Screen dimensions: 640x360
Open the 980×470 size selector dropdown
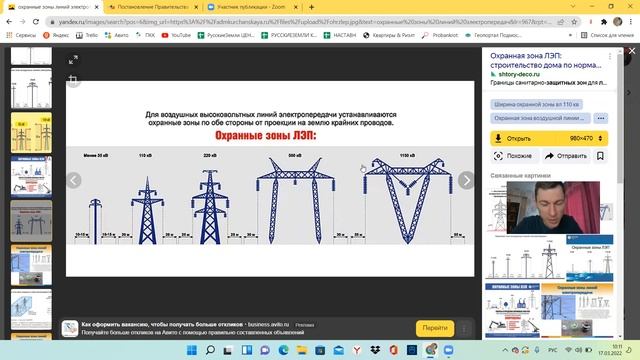click(x=585, y=138)
